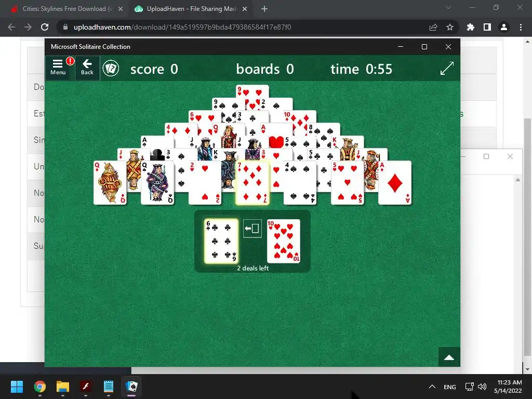Expand the bottom toolbar with the up arrow
532x399 pixels.
pos(449,357)
